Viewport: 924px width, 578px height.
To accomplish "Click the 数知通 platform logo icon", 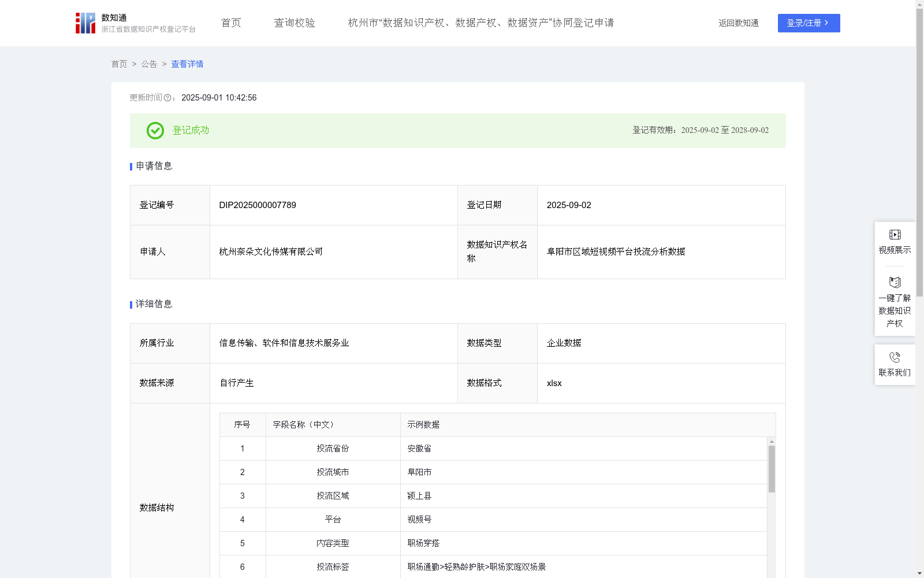I will click(x=85, y=23).
